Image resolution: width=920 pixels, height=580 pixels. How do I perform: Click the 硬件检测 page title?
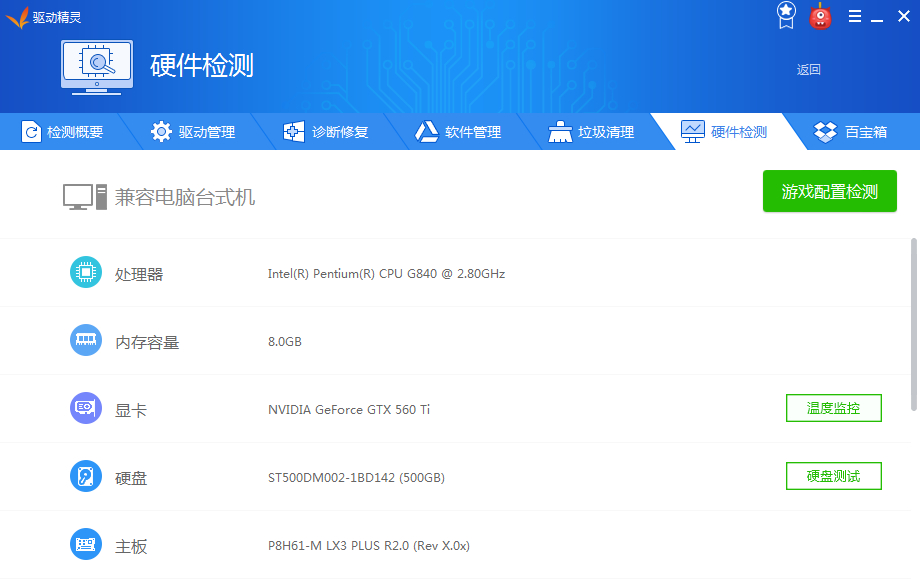[202, 66]
